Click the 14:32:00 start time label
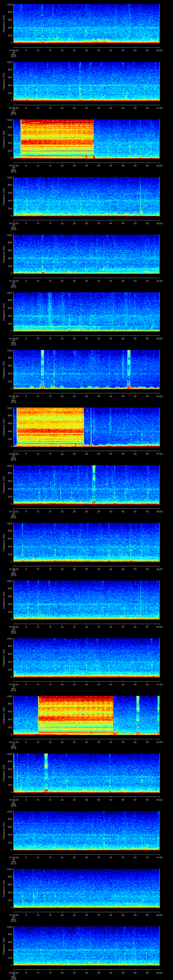Screen dimensions: 173x980 pyautogui.click(x=13, y=223)
